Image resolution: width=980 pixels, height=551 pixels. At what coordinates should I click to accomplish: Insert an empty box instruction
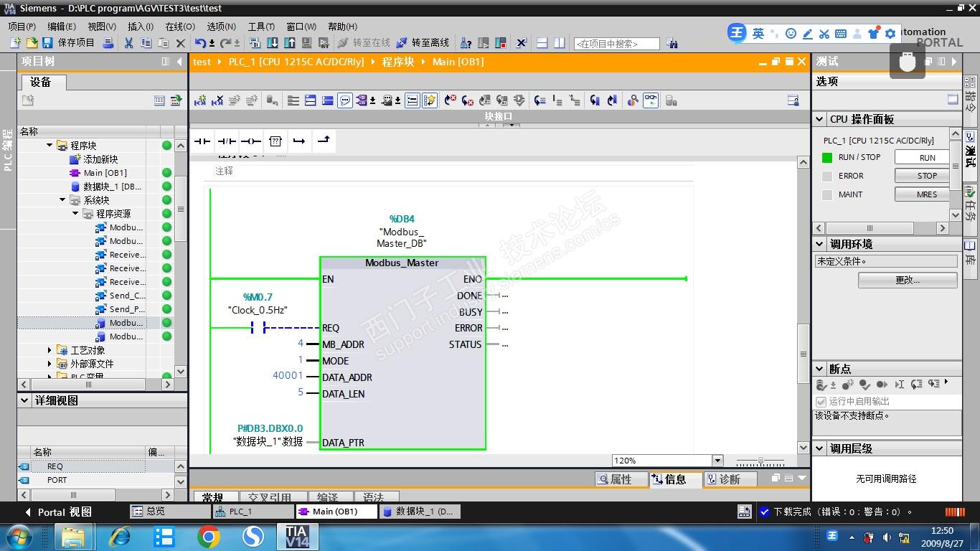tap(275, 141)
